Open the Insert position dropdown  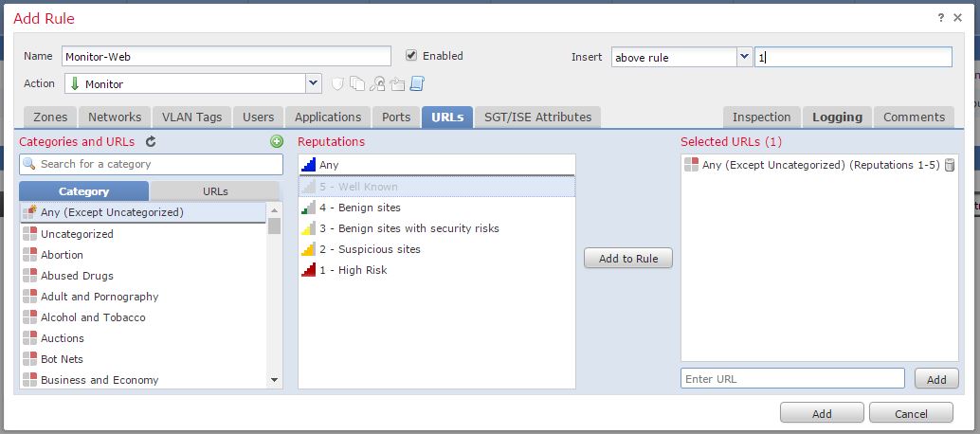point(744,57)
